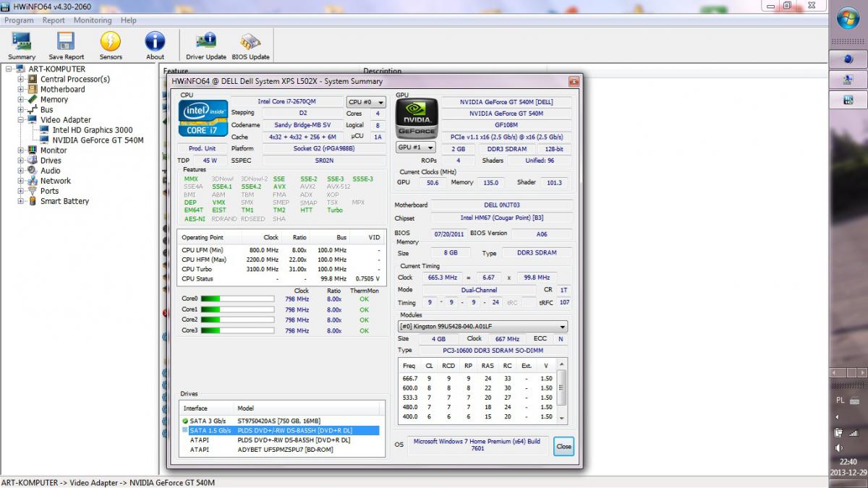Expand the Smart Battery node
The width and height of the screenshot is (868, 488).
(21, 201)
